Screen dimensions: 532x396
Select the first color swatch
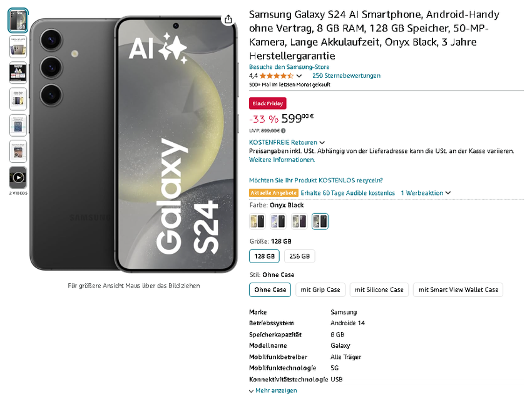pos(257,221)
